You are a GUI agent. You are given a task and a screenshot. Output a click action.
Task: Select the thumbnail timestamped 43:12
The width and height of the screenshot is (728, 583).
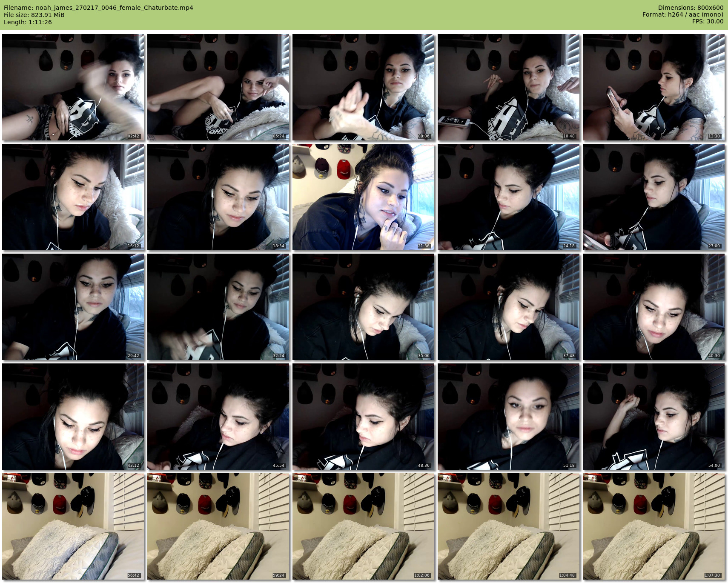coord(73,417)
